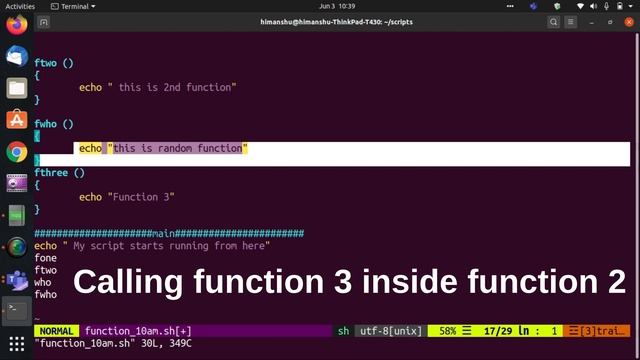Viewport: 640px width, 360px height.
Task: Click the three-dots tray indicator
Action: coord(510,6)
